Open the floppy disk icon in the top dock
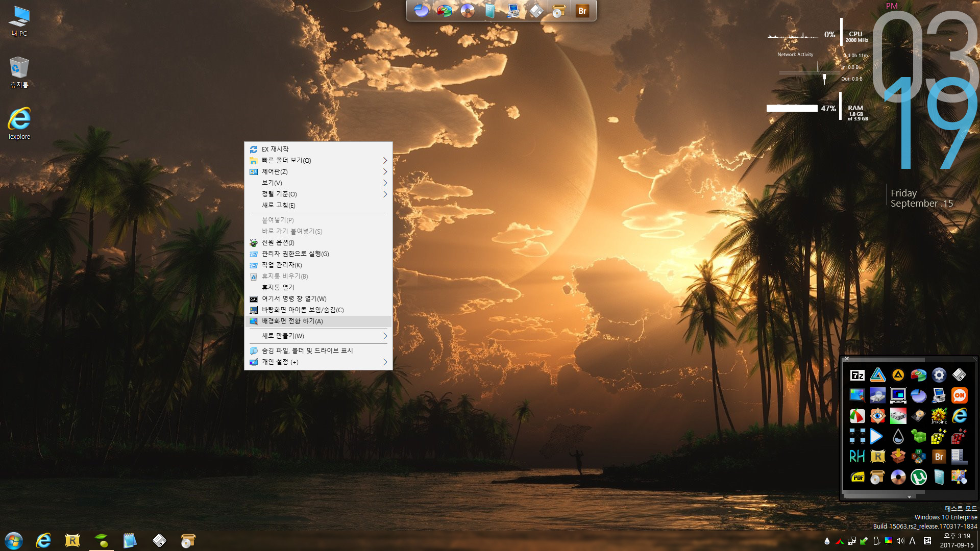 coord(536,11)
